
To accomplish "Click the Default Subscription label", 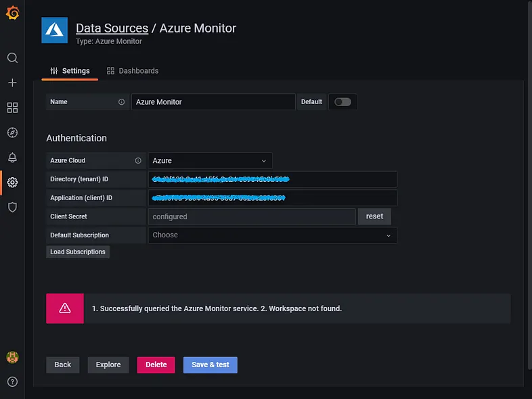I will click(79, 235).
